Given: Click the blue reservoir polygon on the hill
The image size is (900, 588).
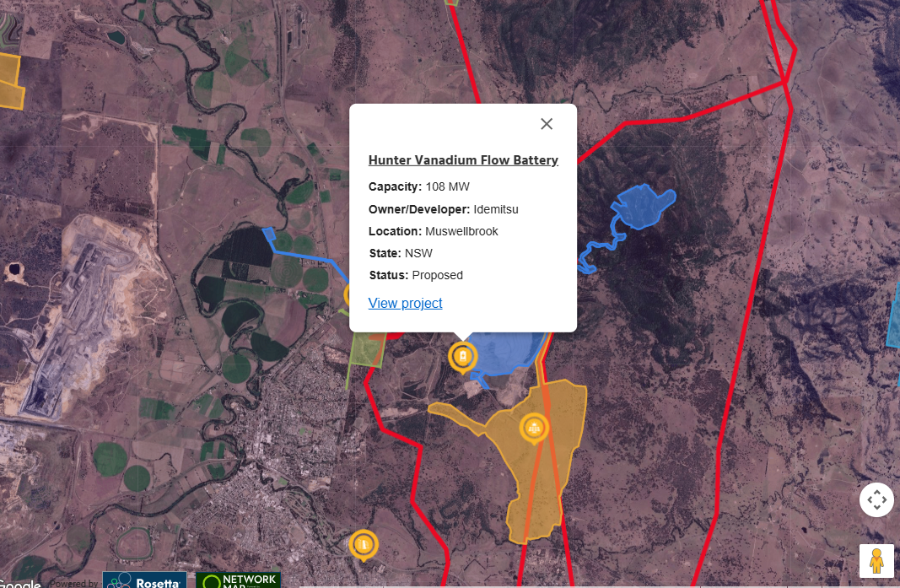Looking at the screenshot, I should coord(643,206).
